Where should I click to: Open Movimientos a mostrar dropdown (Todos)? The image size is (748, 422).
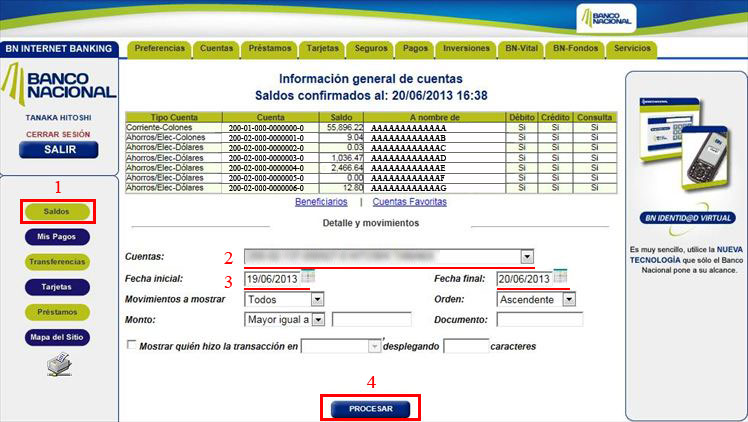click(x=317, y=299)
